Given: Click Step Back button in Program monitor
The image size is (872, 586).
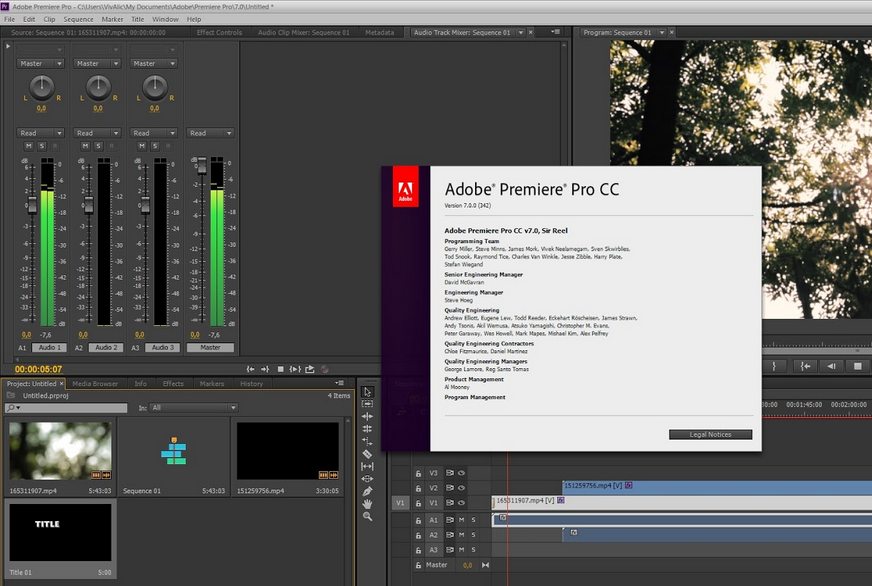Looking at the screenshot, I should (831, 366).
